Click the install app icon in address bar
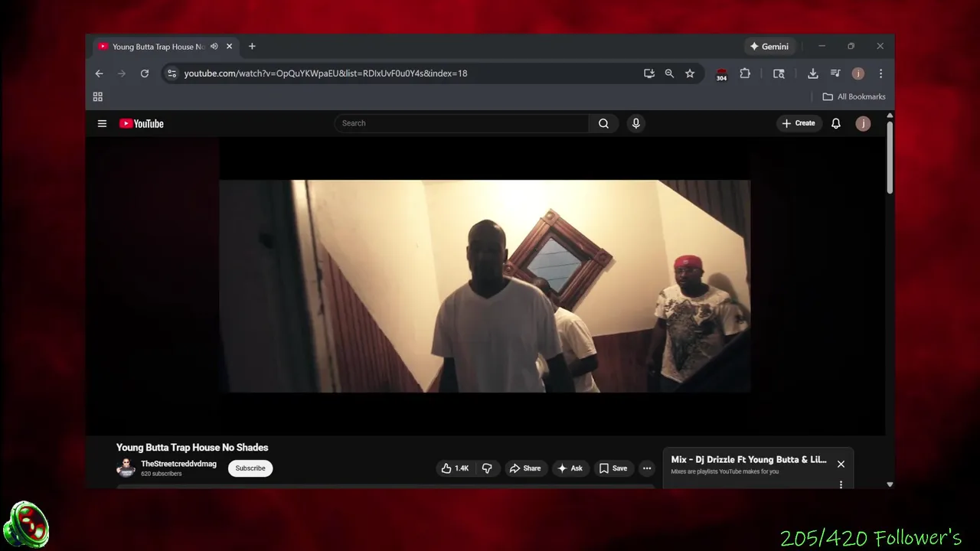The height and width of the screenshot is (551, 980). (649, 73)
